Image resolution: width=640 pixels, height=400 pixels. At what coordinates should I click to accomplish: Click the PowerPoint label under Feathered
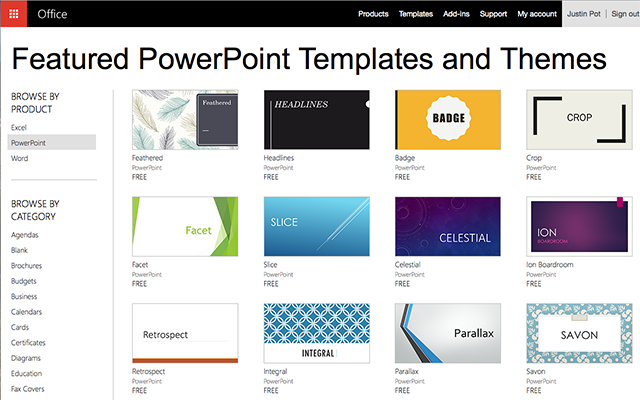[147, 168]
